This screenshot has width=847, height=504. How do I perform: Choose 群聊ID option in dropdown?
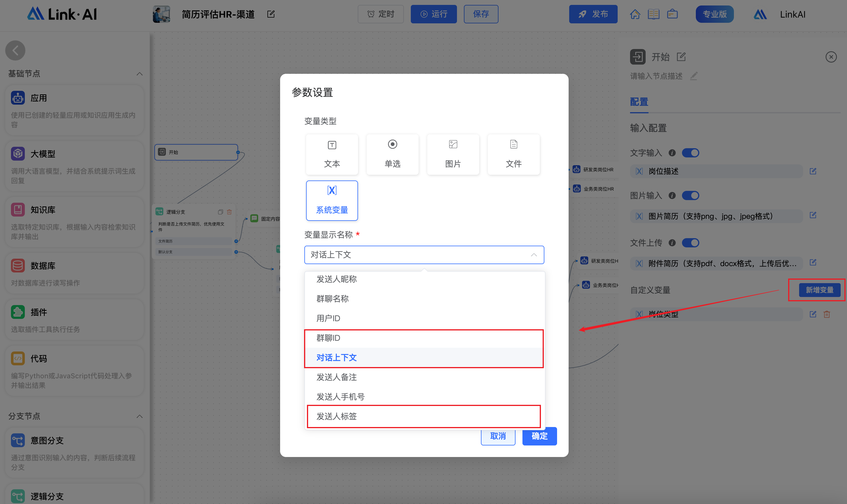[x=328, y=338]
